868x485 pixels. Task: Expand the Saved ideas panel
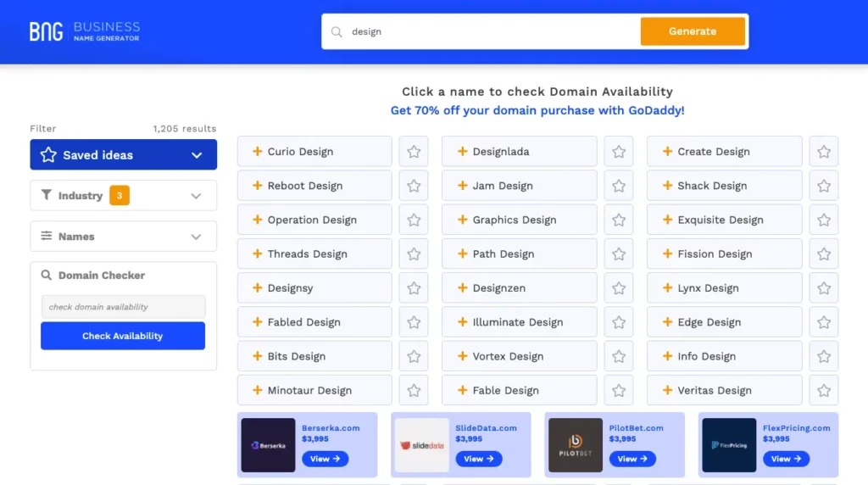point(197,155)
